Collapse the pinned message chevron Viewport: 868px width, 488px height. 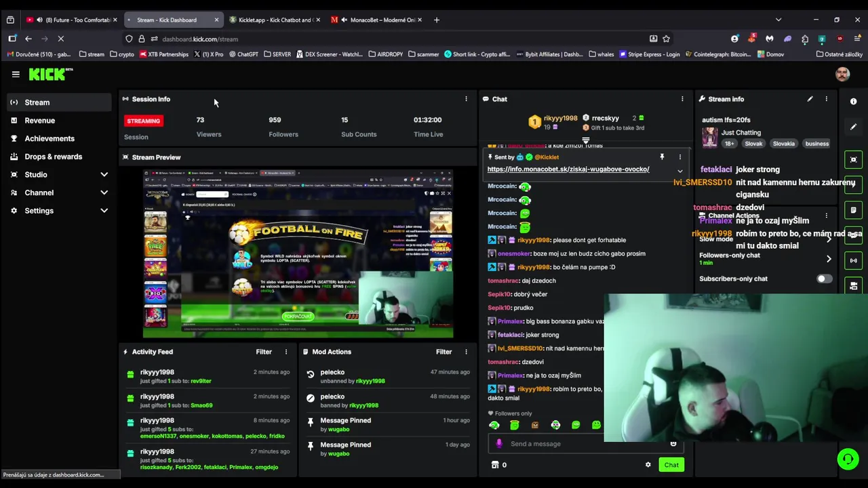[x=680, y=171]
